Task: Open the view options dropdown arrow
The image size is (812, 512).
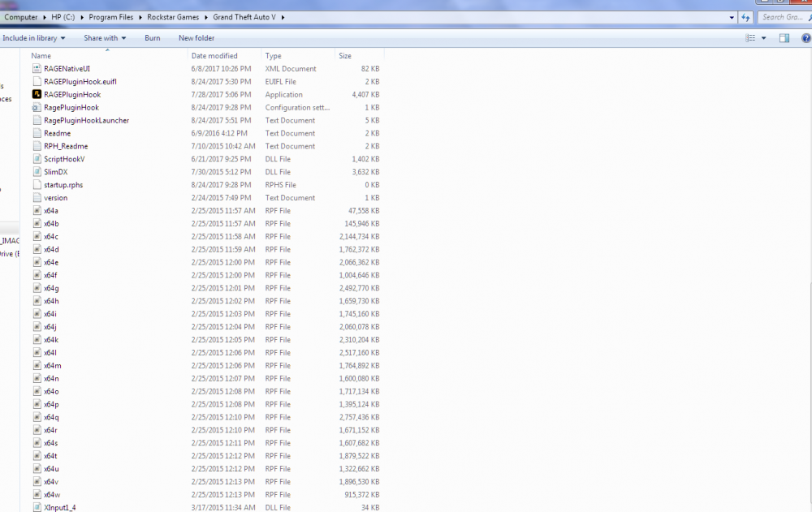Action: coord(763,38)
